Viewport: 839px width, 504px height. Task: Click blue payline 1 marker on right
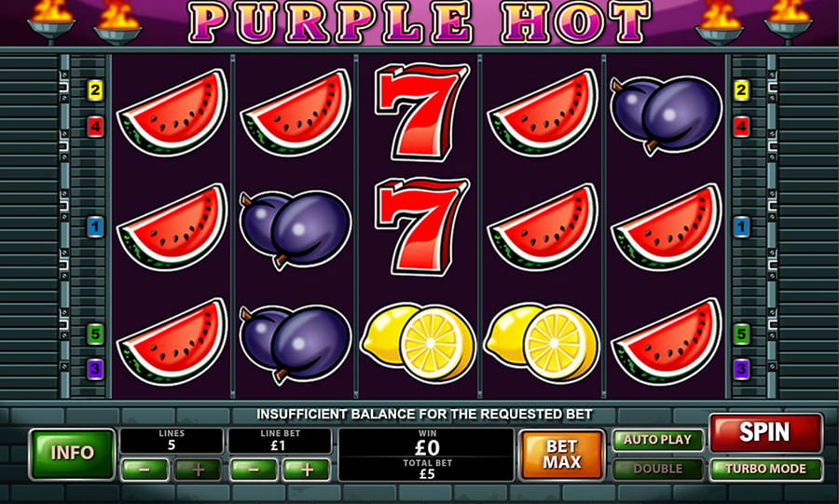tap(741, 227)
